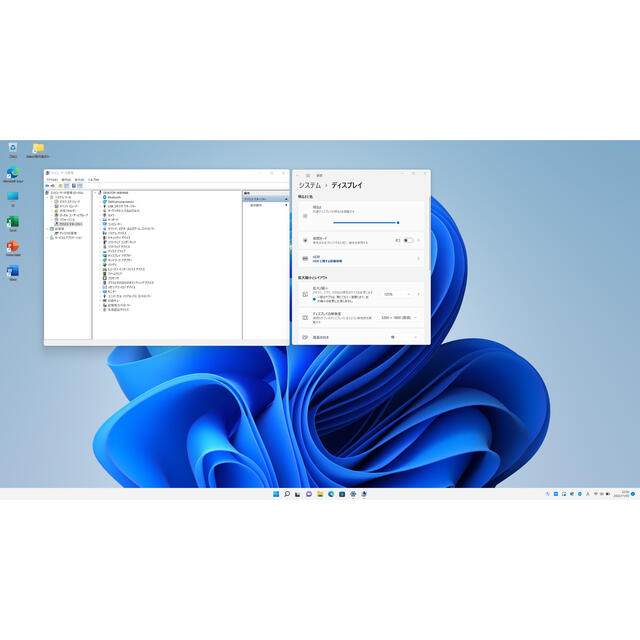Open File Explorer from the taskbar
Viewport: 640px width, 640px height.
320,494
